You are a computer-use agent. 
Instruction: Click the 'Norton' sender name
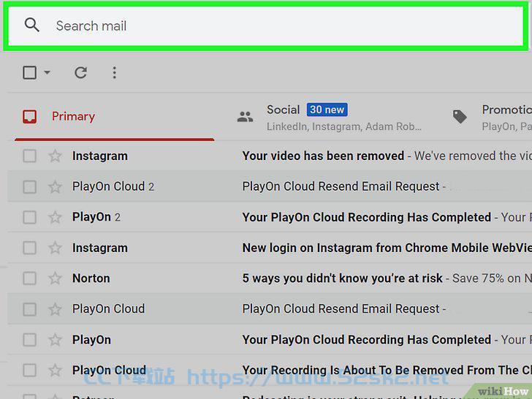pyautogui.click(x=91, y=278)
